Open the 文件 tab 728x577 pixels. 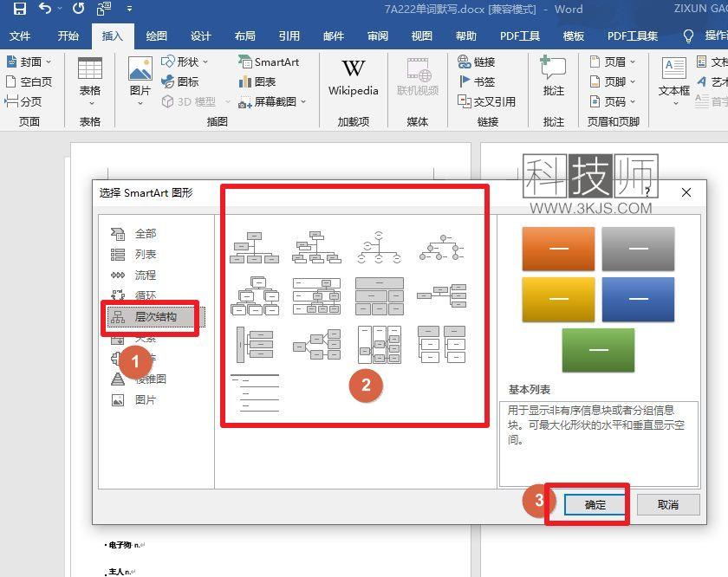coord(19,36)
